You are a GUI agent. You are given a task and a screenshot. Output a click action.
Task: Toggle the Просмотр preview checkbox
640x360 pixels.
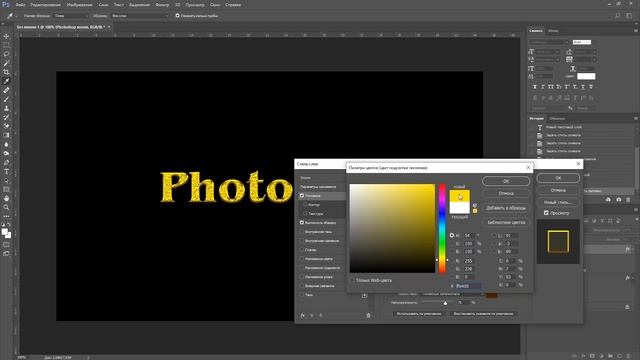tap(546, 213)
